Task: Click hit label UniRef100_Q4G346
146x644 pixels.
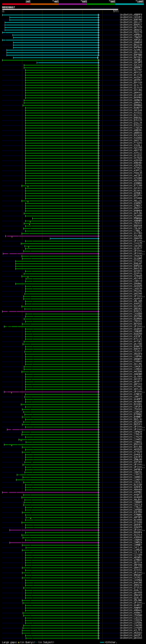Action: [x=131, y=294]
